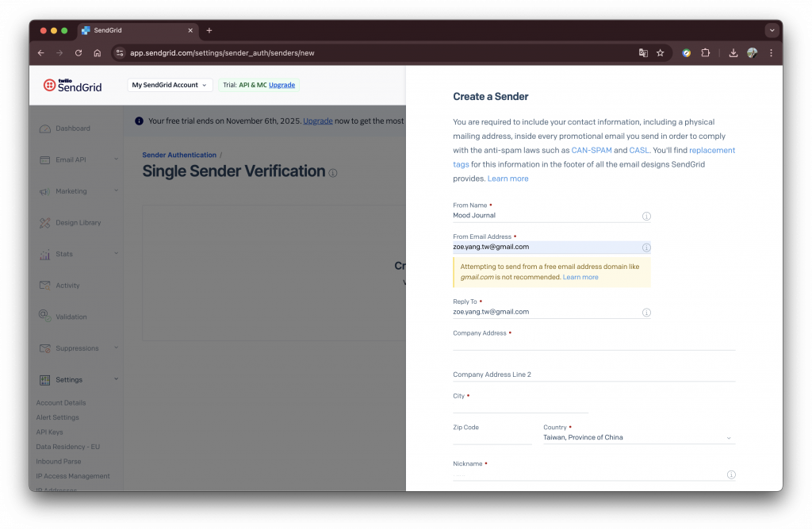Open API Keys settings menu item

click(x=49, y=432)
